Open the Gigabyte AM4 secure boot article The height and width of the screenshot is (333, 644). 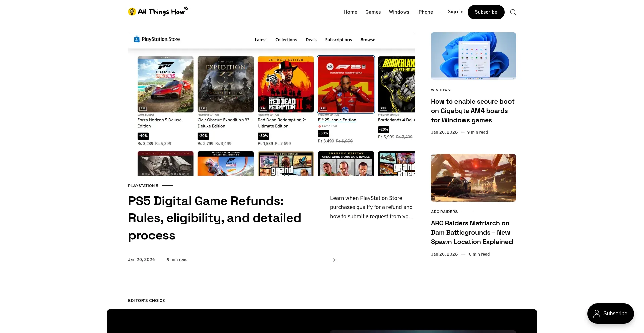click(472, 111)
